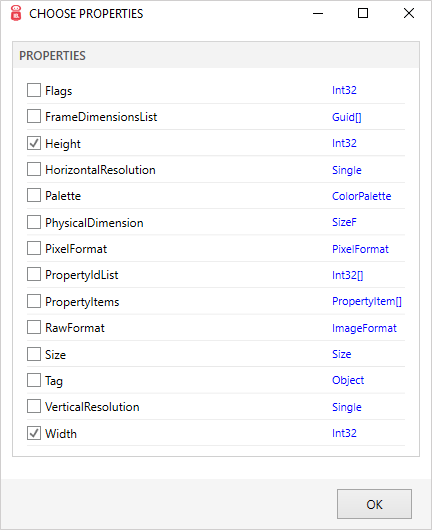Click the FrameDimensionsList name label
Image resolution: width=432 pixels, height=530 pixels.
pyautogui.click(x=101, y=117)
